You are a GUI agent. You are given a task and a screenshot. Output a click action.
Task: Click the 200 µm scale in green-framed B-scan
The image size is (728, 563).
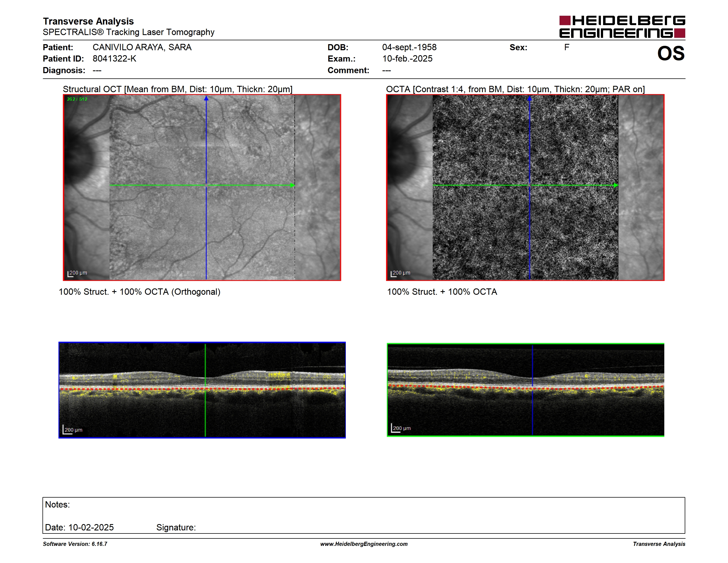point(401,428)
